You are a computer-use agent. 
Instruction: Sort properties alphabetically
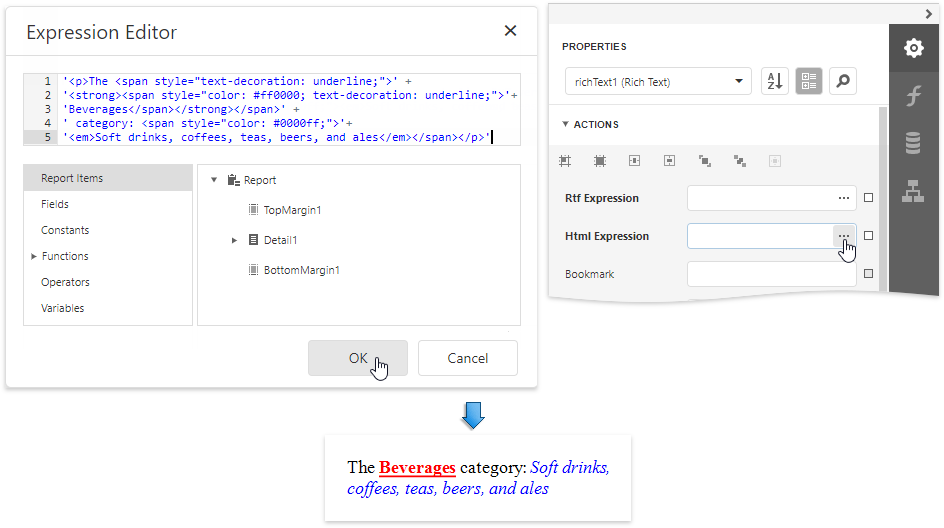(775, 82)
